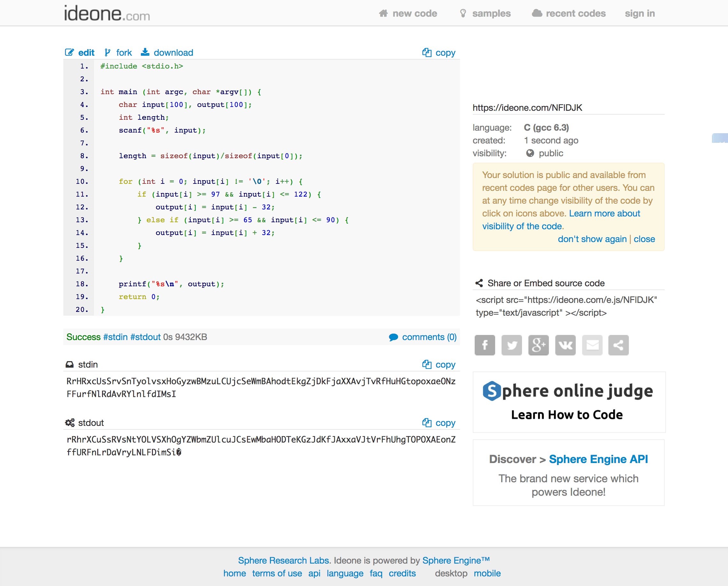Copy the stdin text
728x586 pixels.
439,365
